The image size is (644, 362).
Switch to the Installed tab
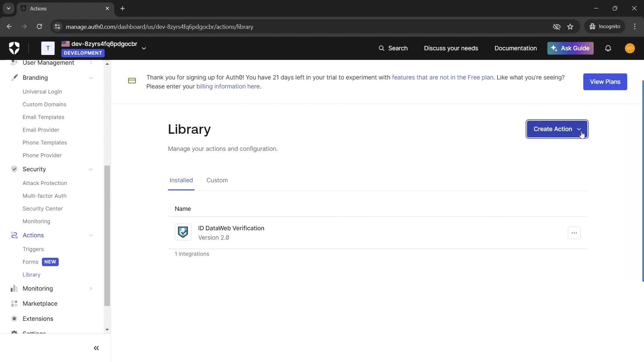(x=181, y=180)
